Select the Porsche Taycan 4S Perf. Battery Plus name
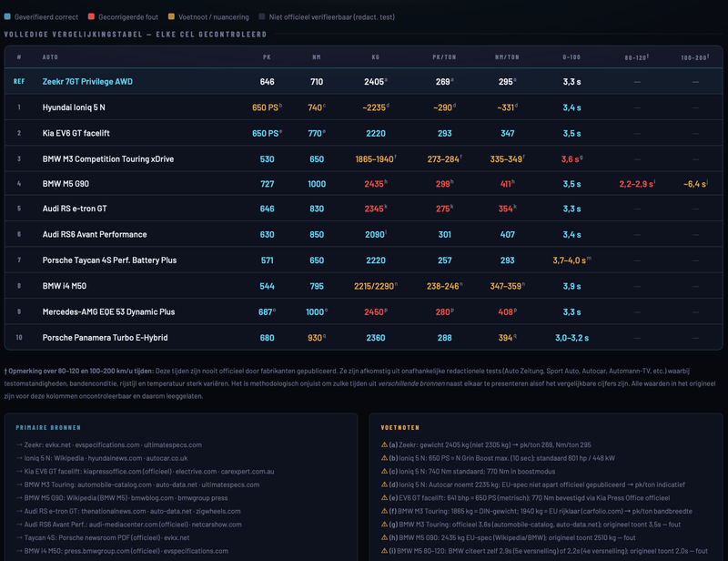The image size is (728, 561). [x=109, y=260]
